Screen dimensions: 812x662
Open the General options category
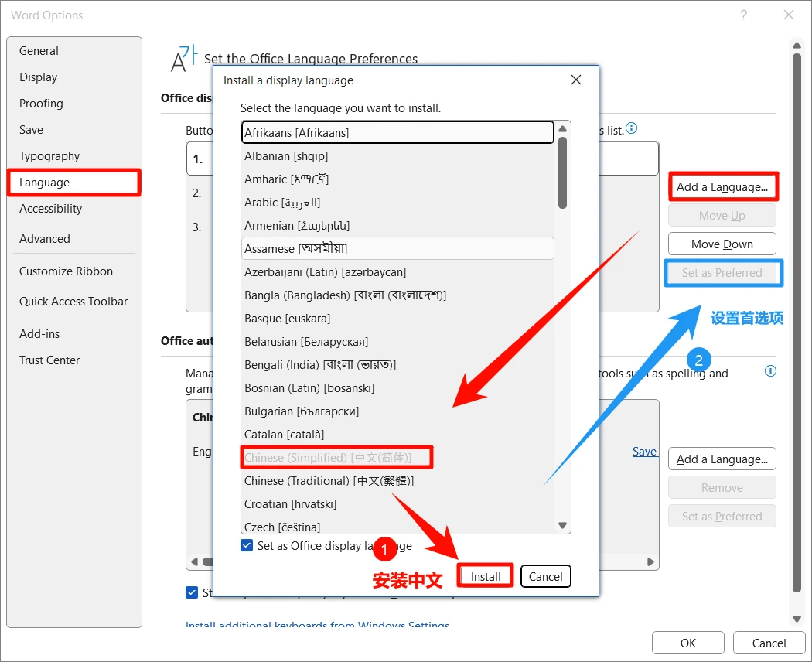pyautogui.click(x=74, y=51)
